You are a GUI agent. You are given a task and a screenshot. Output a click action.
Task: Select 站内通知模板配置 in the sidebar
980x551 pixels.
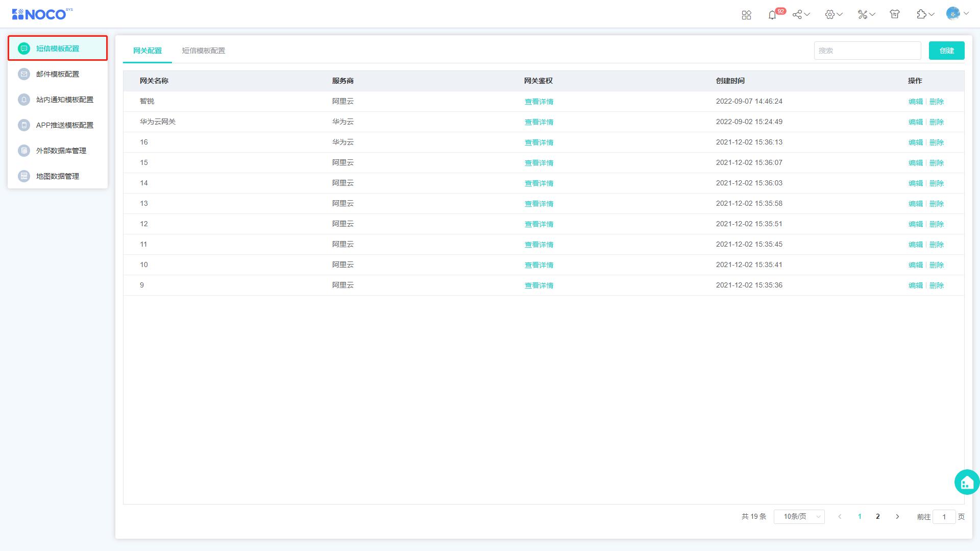[x=58, y=100]
